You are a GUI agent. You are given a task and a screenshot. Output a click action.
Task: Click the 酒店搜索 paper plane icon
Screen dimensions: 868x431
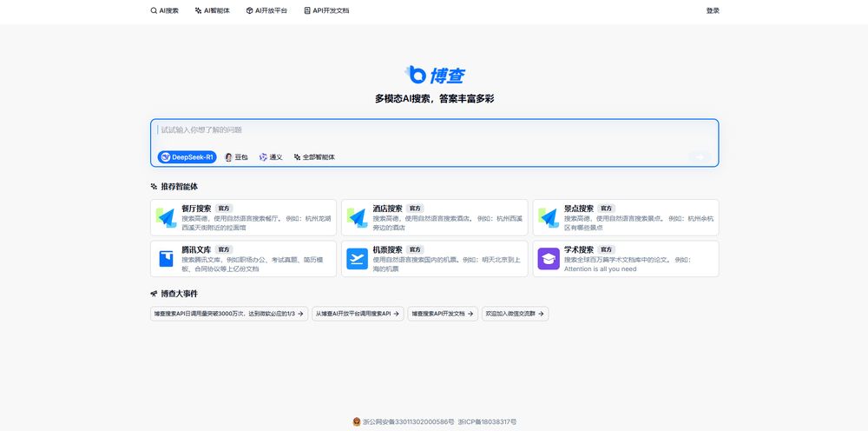[x=357, y=218]
